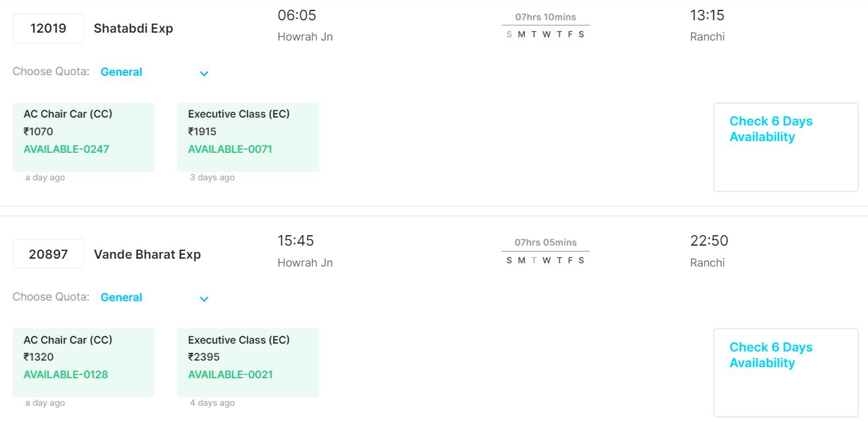Click the 07hrs 10mins duration label
868x424 pixels.
[545, 17]
